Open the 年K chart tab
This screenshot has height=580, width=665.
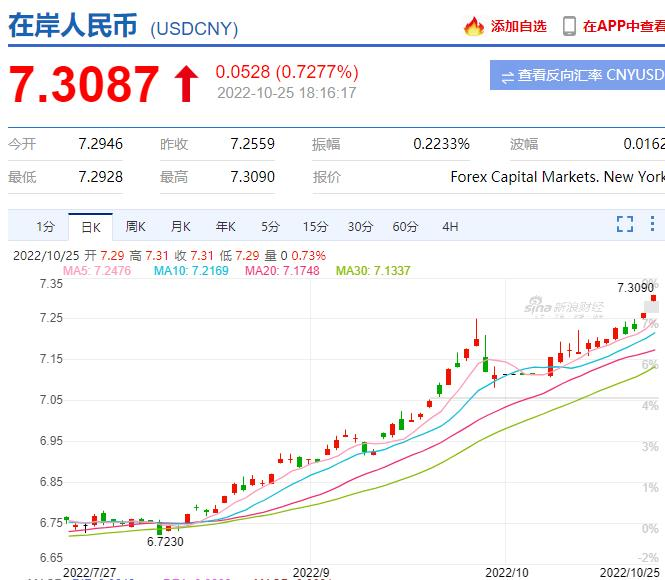(x=225, y=227)
